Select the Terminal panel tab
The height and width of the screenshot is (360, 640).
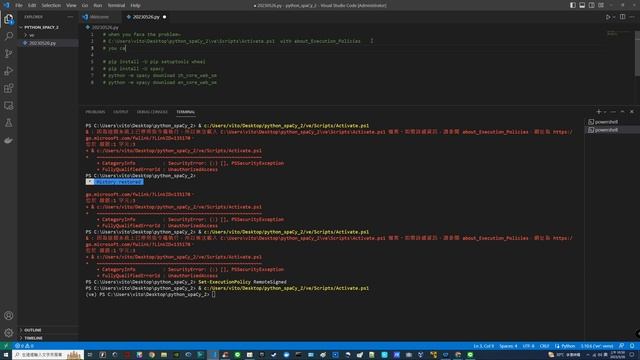coord(186,112)
